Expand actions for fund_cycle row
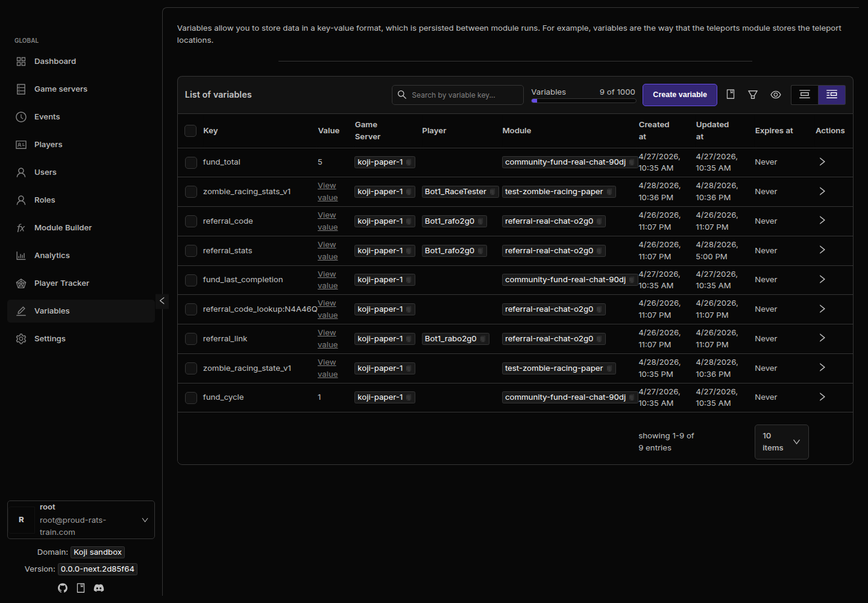Image resolution: width=868 pixels, height=603 pixels. pos(822,397)
